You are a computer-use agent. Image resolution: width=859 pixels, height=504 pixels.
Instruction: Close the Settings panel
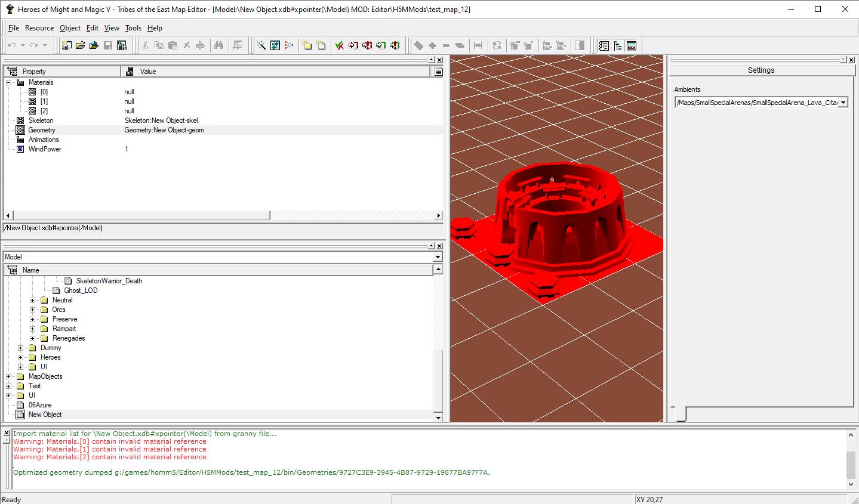[851, 60]
